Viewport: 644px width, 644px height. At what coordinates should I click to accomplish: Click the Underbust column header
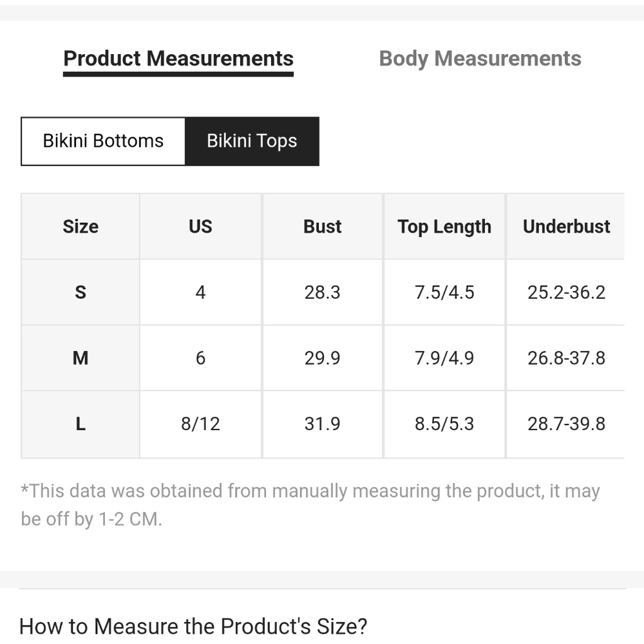pyautogui.click(x=566, y=226)
